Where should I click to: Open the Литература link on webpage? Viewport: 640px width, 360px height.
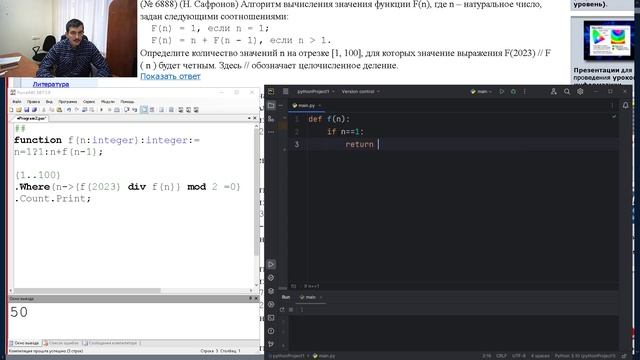click(x=51, y=84)
